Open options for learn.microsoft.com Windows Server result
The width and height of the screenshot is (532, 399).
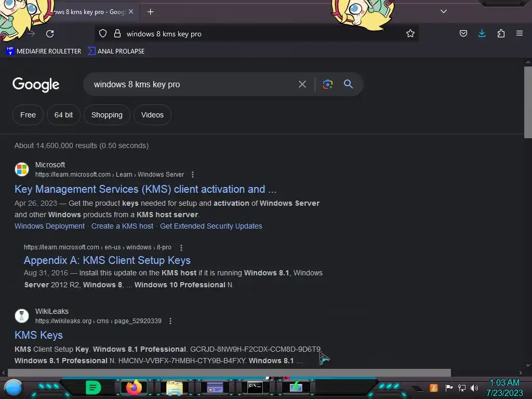pos(193,175)
